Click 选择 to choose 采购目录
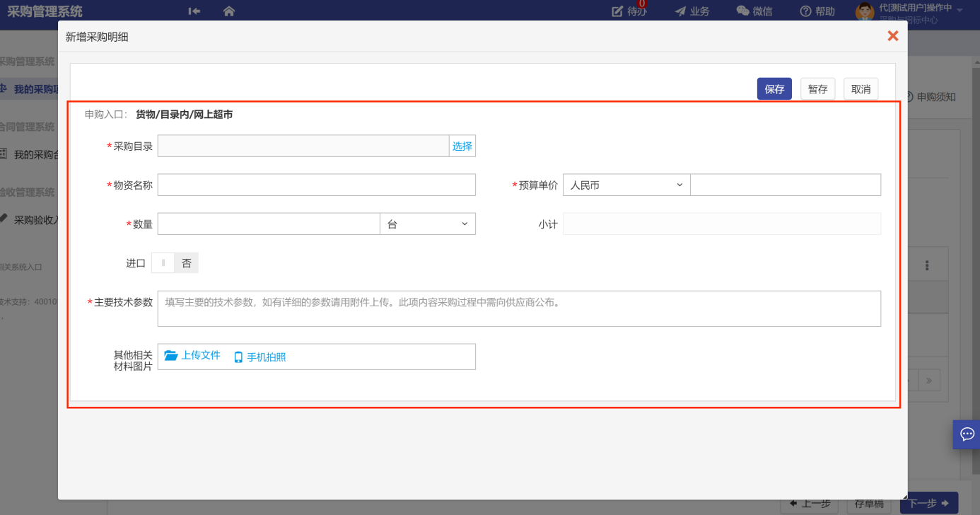 coord(462,146)
